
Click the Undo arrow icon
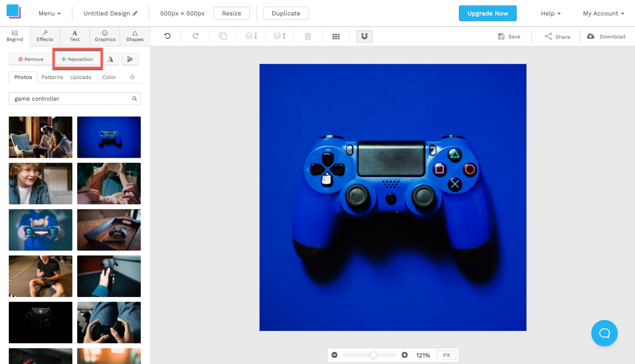[167, 36]
